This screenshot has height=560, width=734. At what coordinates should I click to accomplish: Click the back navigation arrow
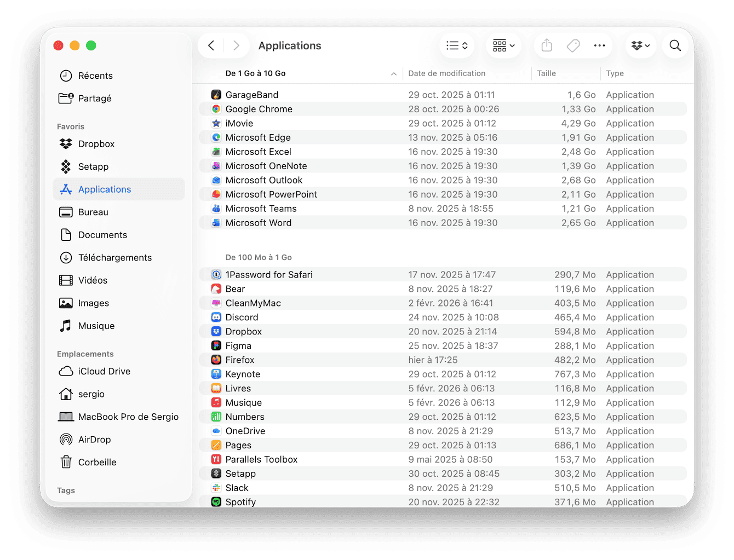pos(211,45)
